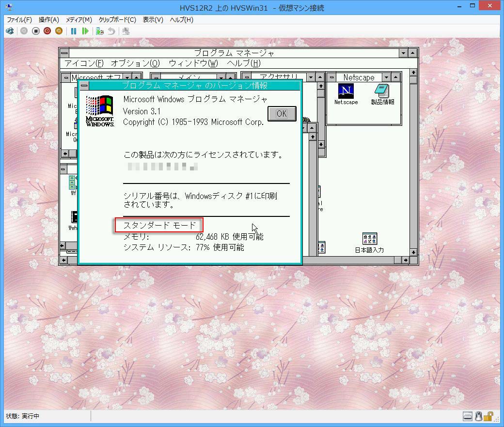Open Program Manager's ウィンドウ(W) menu
This screenshot has height=427, width=504.
(193, 63)
